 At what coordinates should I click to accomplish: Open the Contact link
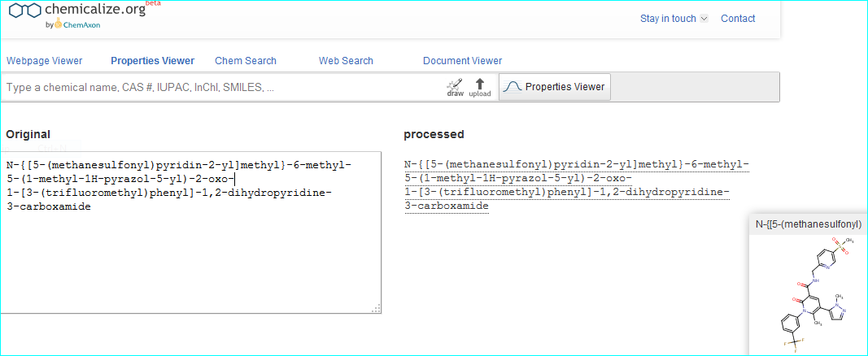click(x=738, y=19)
